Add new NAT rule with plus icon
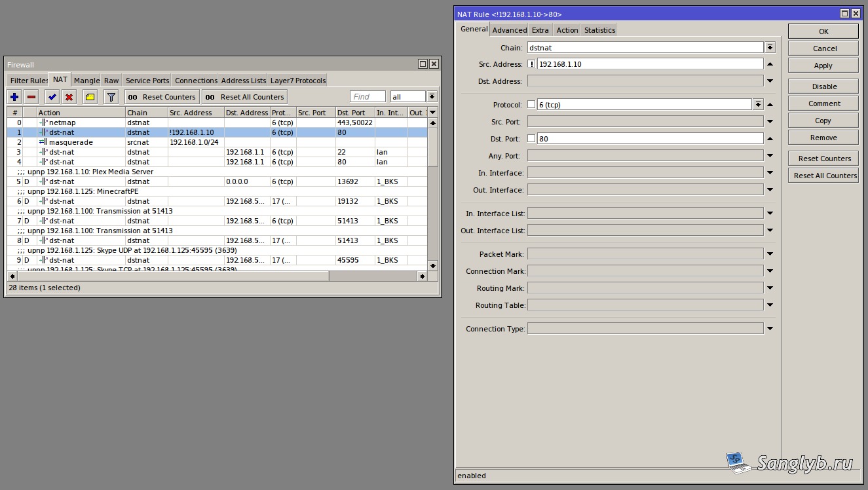 pos(14,97)
